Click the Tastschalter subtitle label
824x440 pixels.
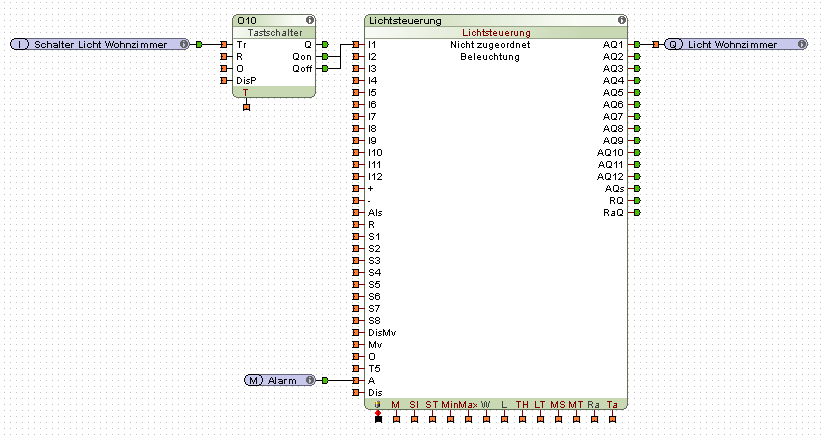pyautogui.click(x=275, y=33)
